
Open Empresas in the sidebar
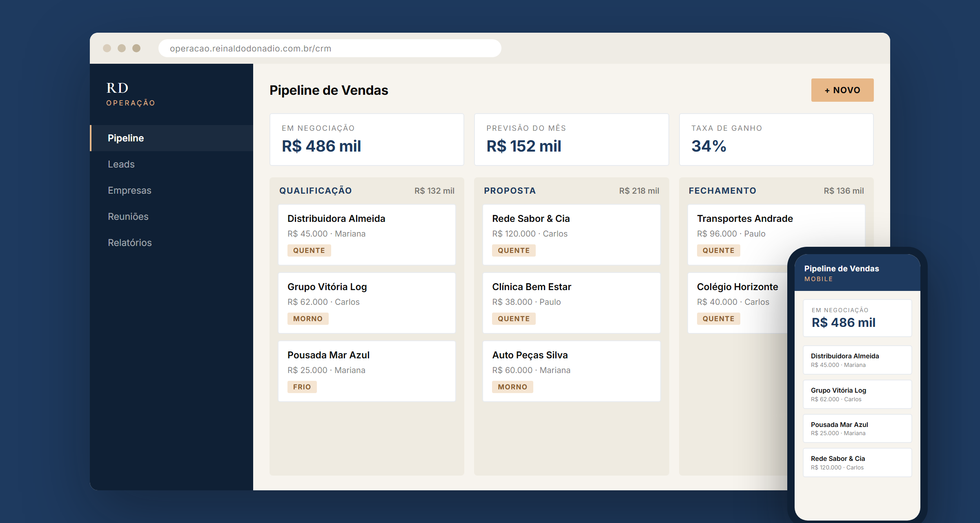click(x=171, y=190)
